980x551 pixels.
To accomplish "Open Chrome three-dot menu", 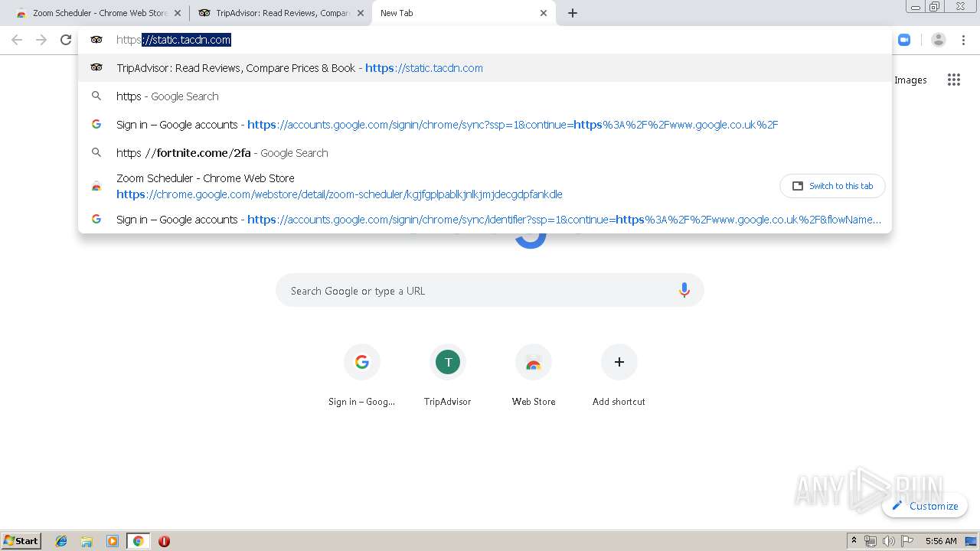I will (962, 40).
